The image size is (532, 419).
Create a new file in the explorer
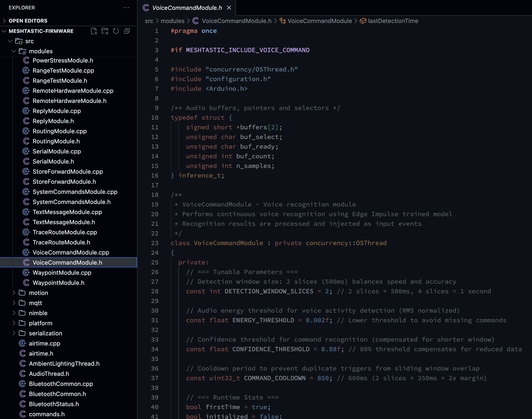point(94,31)
